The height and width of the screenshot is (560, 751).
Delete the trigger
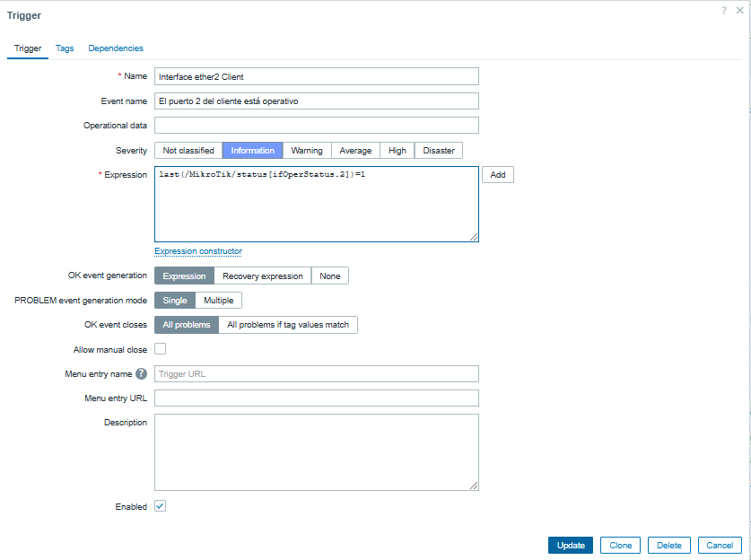[x=669, y=545]
